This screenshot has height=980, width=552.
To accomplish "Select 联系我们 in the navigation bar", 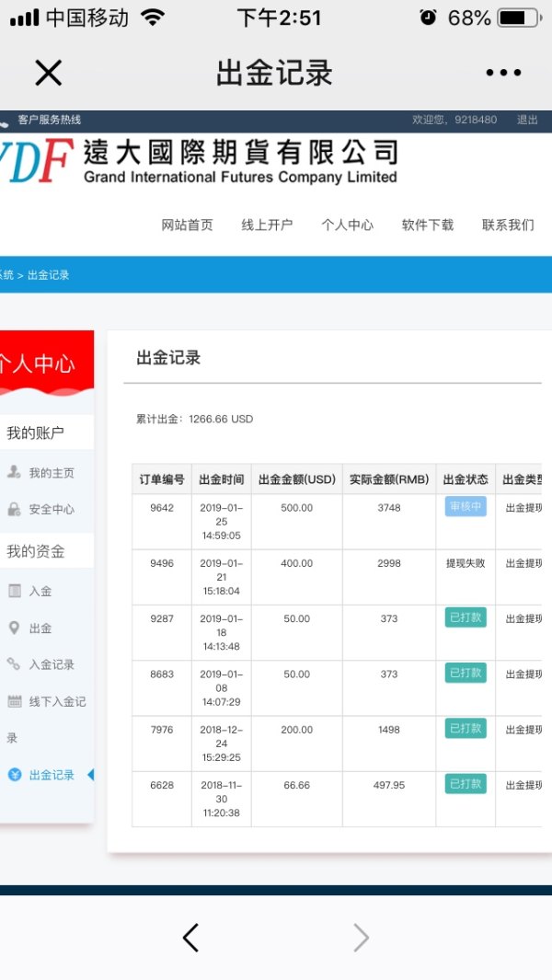I will pos(507,225).
